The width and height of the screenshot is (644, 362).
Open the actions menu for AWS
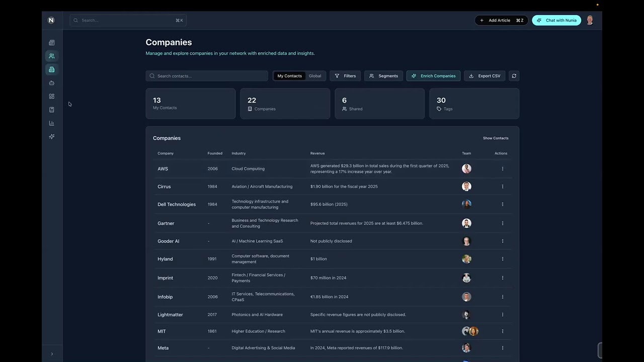[502, 168]
